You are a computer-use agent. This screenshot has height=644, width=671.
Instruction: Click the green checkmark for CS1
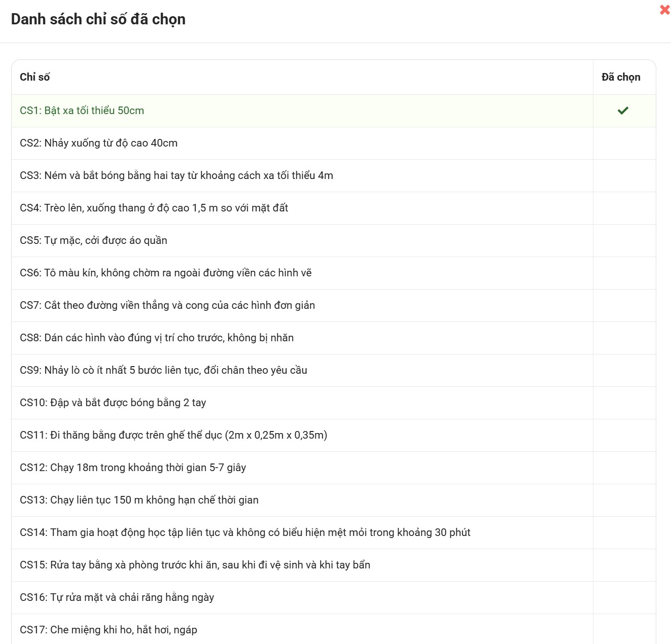tap(623, 111)
